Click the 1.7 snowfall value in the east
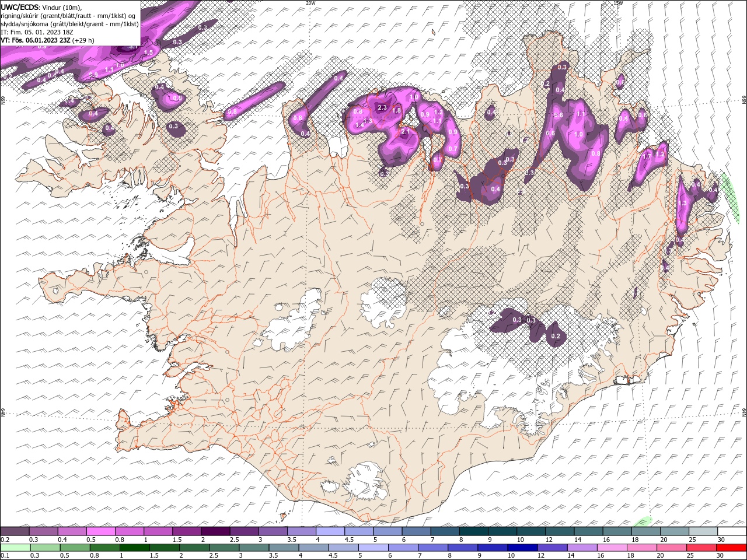 tap(647, 156)
